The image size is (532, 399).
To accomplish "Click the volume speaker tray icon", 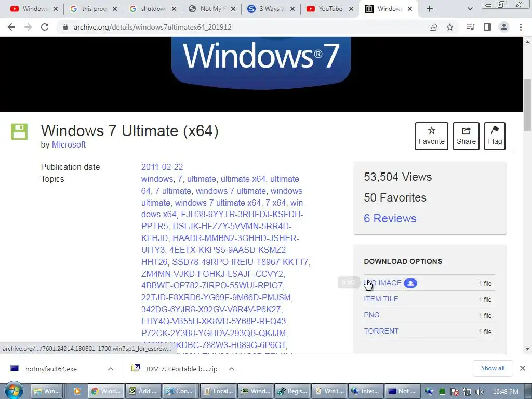I will point(480,392).
